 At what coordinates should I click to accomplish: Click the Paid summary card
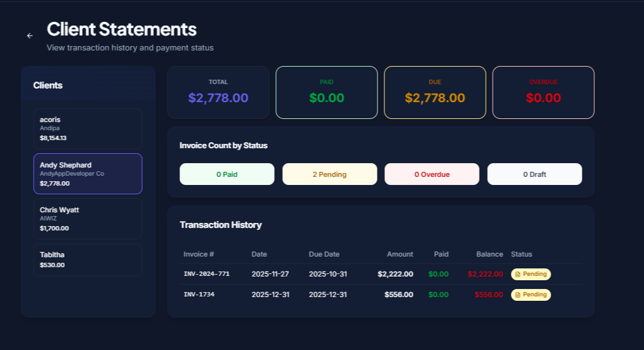[x=326, y=92]
